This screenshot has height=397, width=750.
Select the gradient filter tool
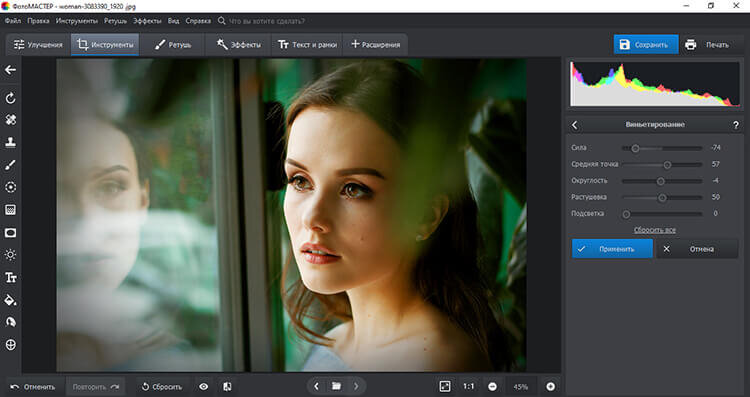(10, 210)
